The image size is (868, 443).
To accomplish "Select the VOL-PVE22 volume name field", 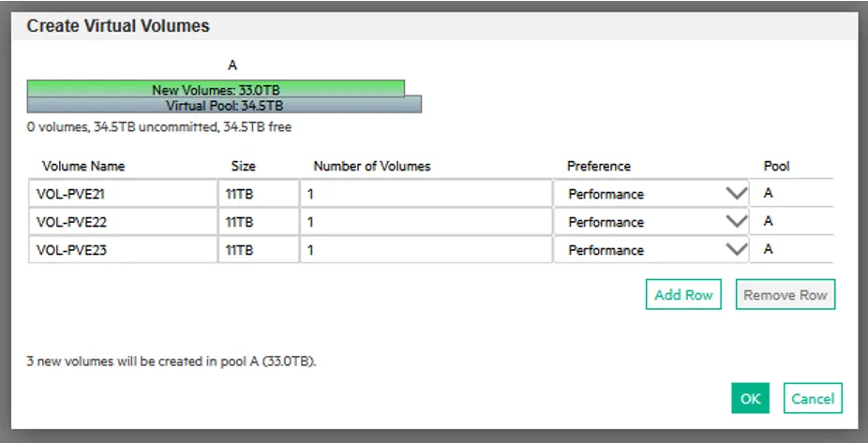I will click(123, 222).
